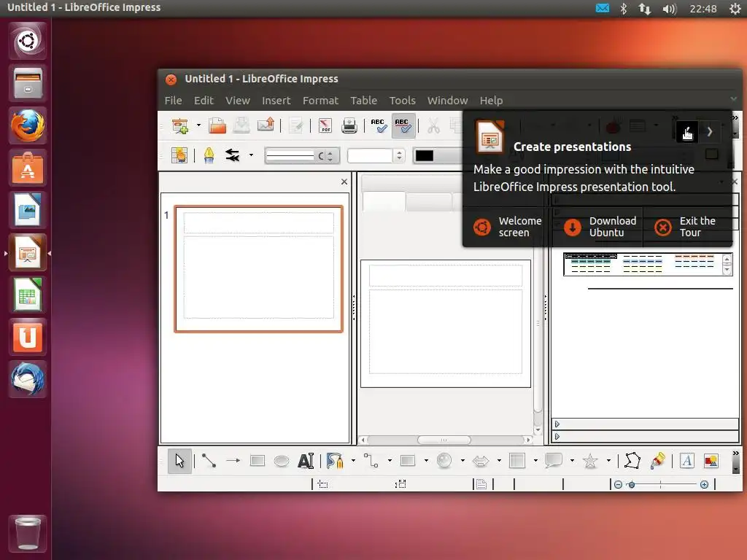The height and width of the screenshot is (560, 747).
Task: Expand the Connector dropdown arrow
Action: [x=390, y=461]
